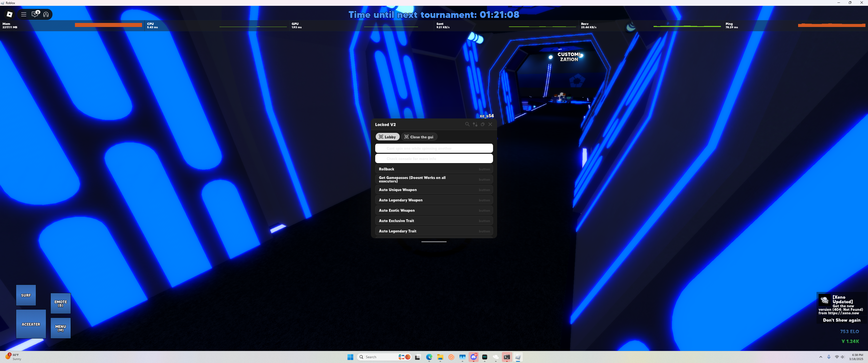
Task: Click the xc_s54 player name tag
Action: tap(486, 116)
